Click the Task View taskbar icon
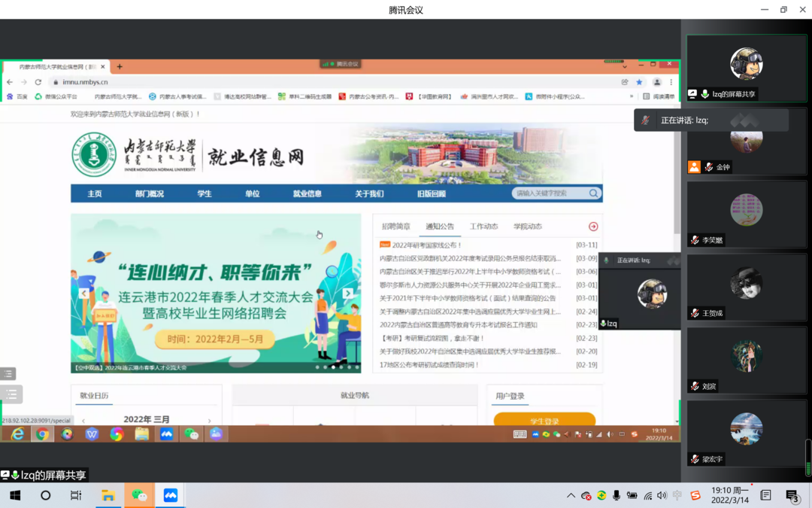The image size is (812, 508). point(76,495)
